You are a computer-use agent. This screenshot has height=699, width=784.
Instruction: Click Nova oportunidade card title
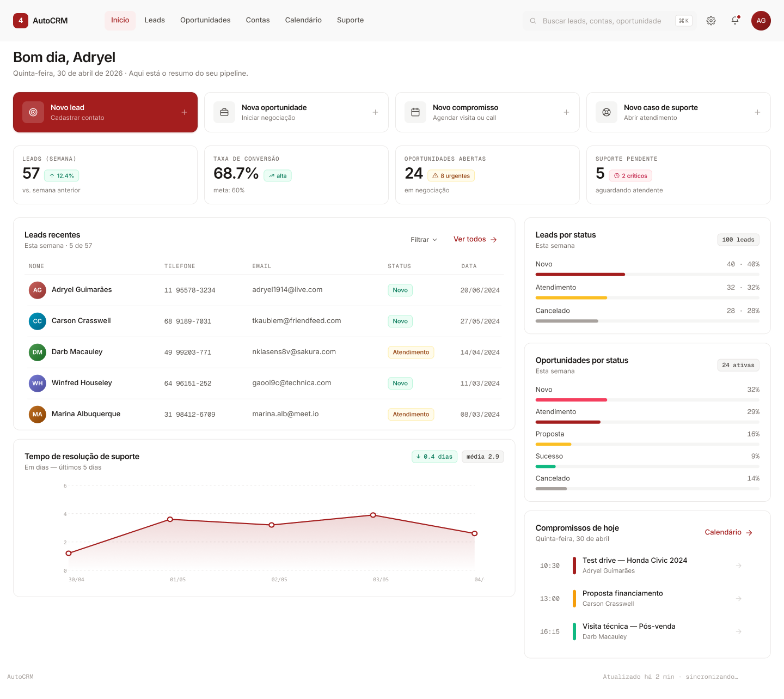coord(274,108)
